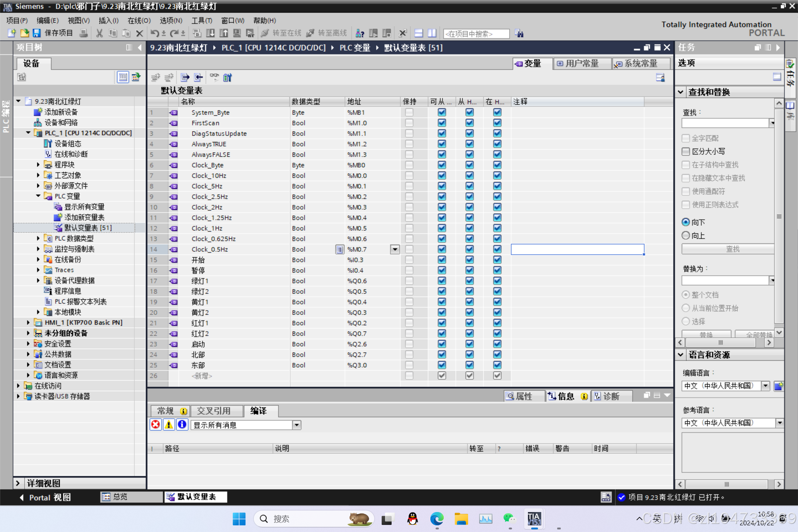Click the Save project icon
Image resolution: width=798 pixels, height=532 pixels.
[37, 33]
